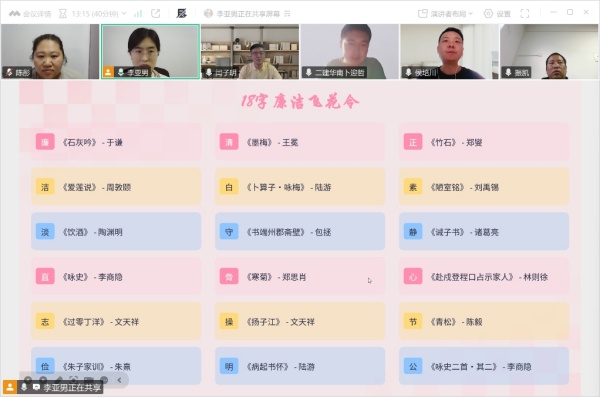Viewport: 600px width, 397px height.
Task: Click the blue 守 character tile
Action: (x=229, y=232)
